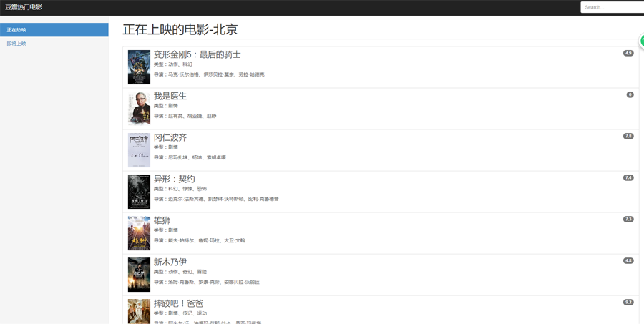This screenshot has width=644, height=324.
Task: Select 正在热映 in the sidebar
Action: [54, 30]
